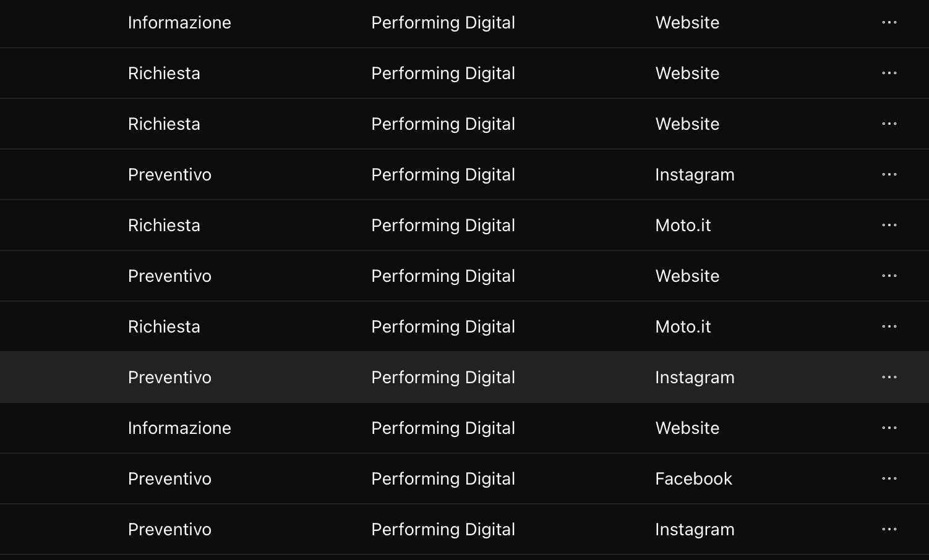The width and height of the screenshot is (929, 560).
Task: Open ellipsis menu on highlighted Preventivo Instagram row
Action: (x=889, y=377)
